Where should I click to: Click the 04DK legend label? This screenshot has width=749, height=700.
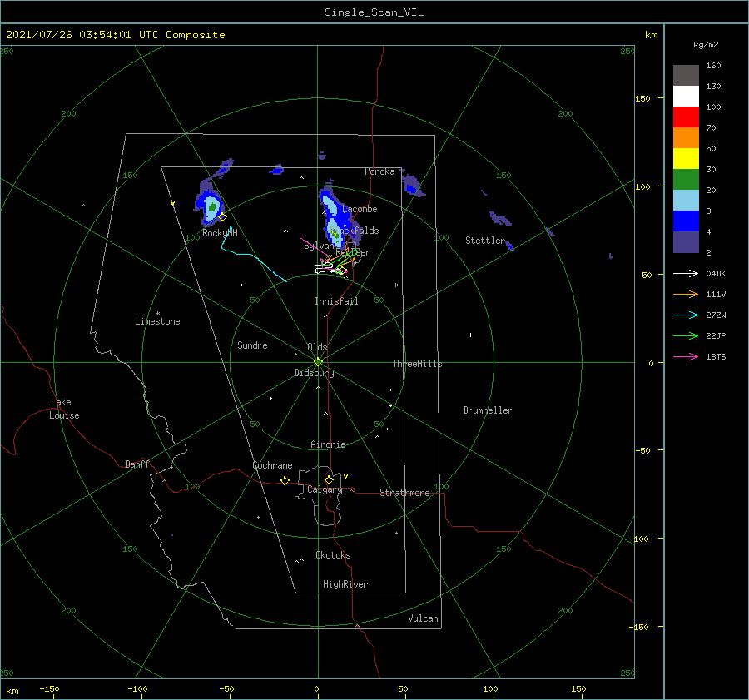tap(716, 273)
